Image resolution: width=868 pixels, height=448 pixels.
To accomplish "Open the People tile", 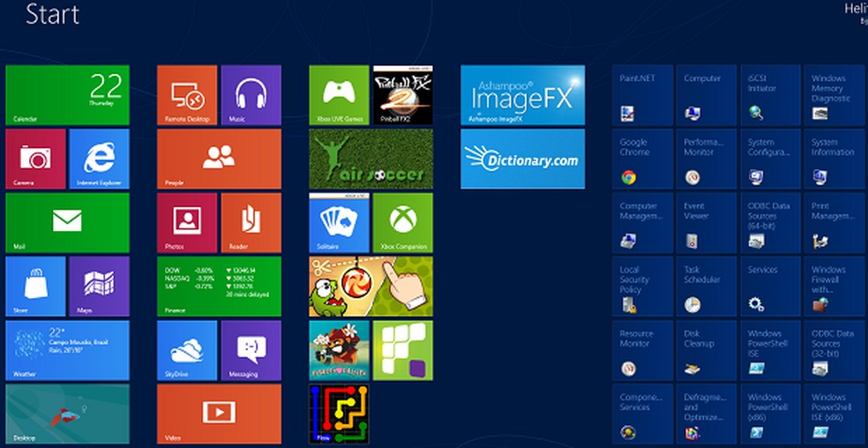I will click(x=220, y=159).
